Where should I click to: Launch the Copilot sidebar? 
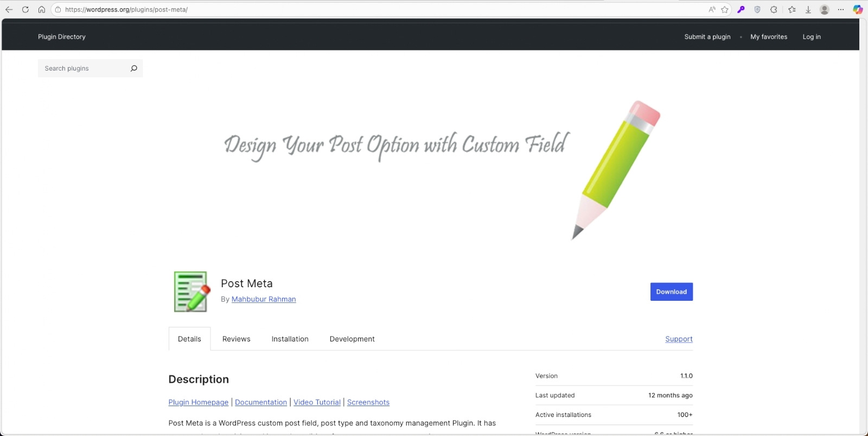(x=858, y=9)
